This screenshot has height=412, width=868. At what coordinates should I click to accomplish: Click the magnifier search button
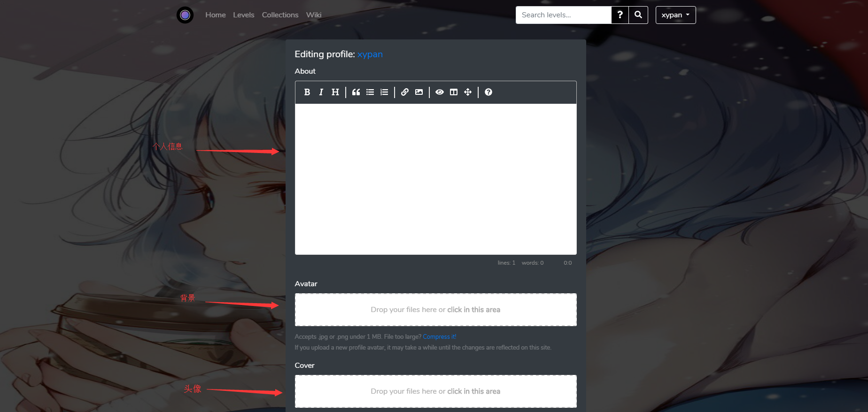pos(638,15)
